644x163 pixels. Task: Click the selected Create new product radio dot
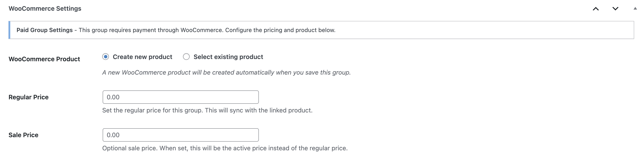[x=106, y=57]
